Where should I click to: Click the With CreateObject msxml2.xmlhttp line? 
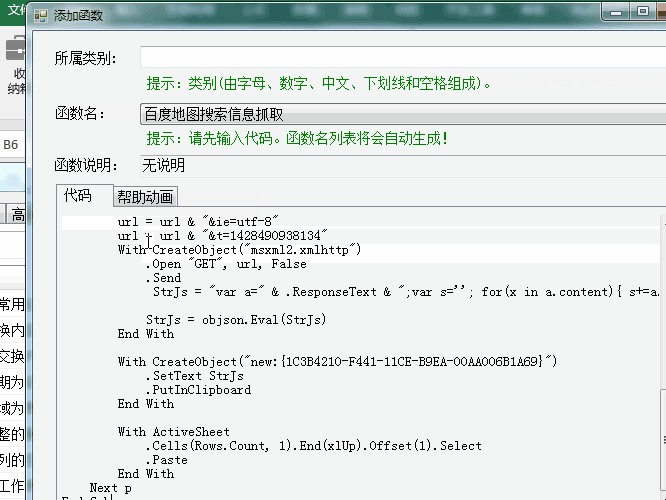[239, 249]
